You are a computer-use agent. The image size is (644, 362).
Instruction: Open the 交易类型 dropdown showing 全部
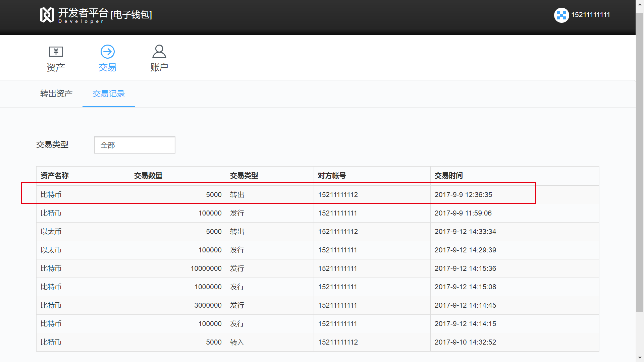(x=135, y=145)
